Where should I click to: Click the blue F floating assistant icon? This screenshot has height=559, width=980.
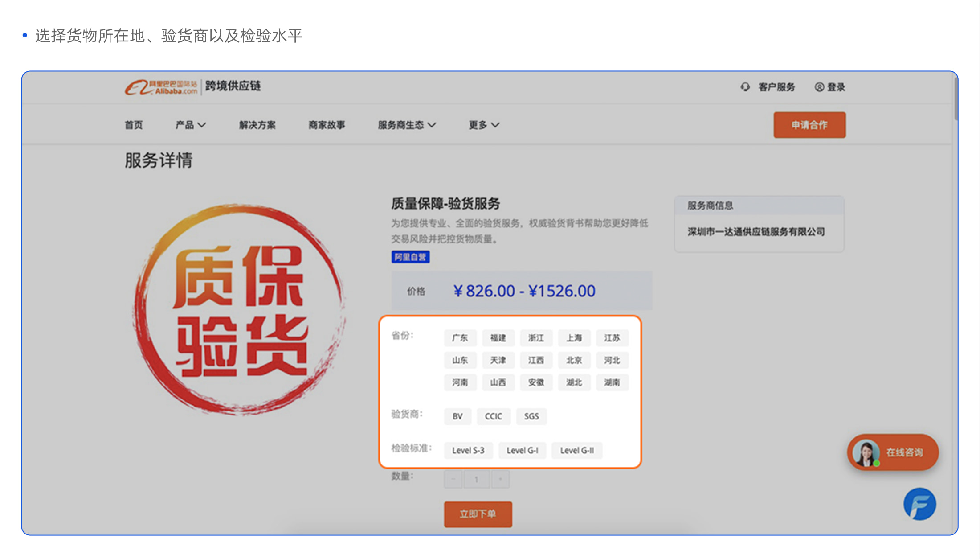point(919,504)
